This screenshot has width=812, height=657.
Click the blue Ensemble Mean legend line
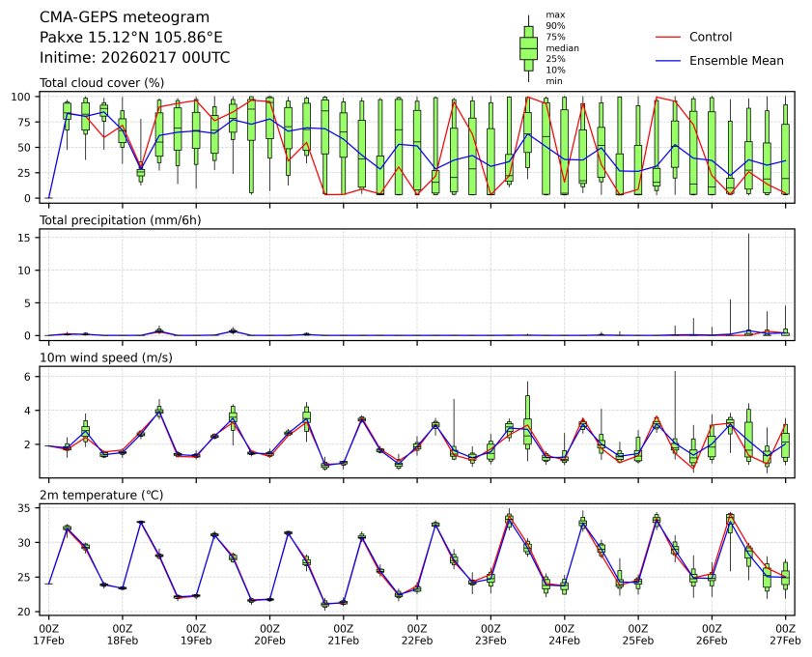click(x=668, y=60)
